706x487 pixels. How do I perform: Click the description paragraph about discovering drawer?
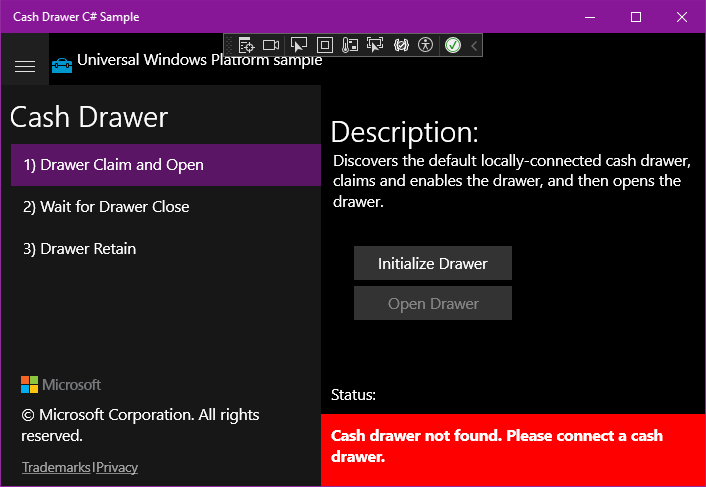(511, 181)
